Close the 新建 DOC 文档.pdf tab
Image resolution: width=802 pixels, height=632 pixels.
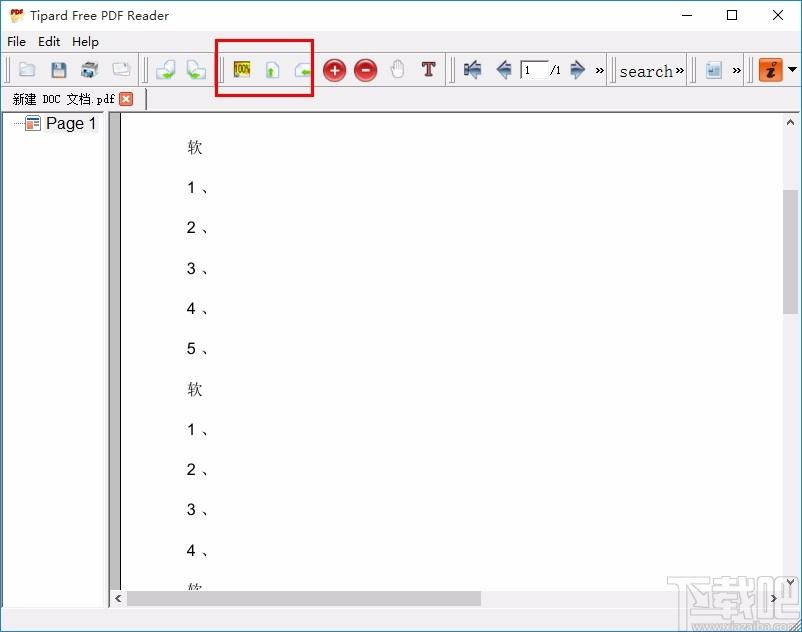coord(126,99)
